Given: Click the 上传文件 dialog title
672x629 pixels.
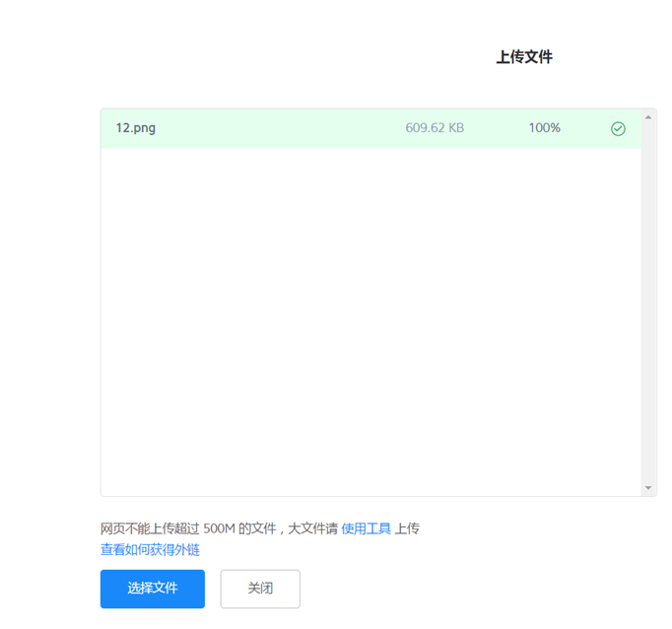Looking at the screenshot, I should coord(524,57).
